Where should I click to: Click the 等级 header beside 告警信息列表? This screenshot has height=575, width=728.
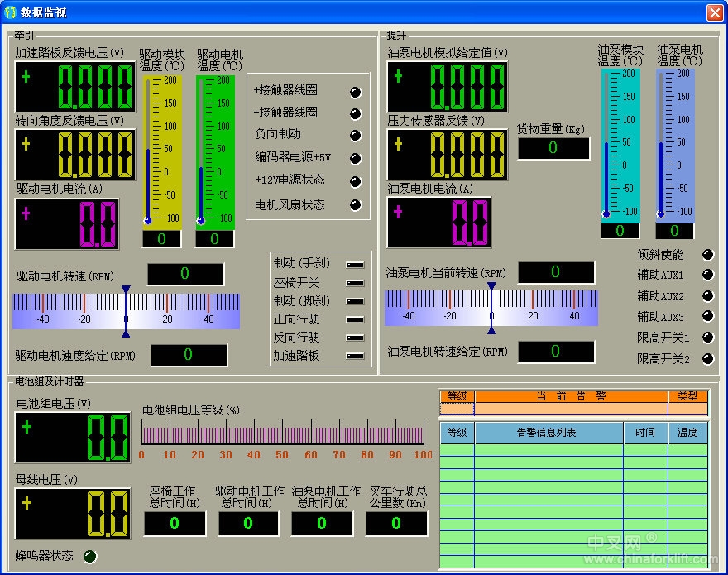[457, 433]
